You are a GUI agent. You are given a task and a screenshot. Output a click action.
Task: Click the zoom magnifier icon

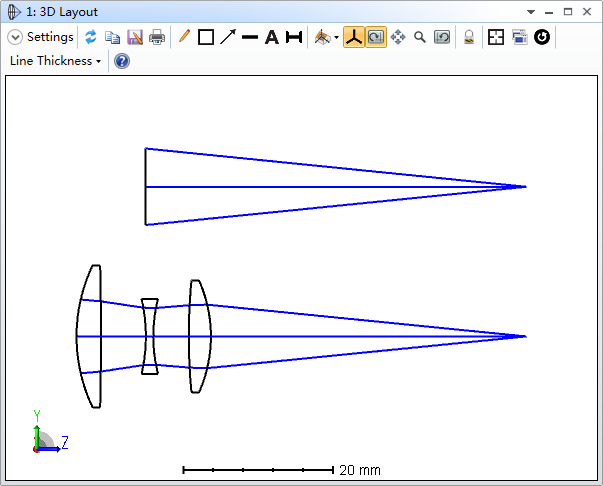click(420, 37)
